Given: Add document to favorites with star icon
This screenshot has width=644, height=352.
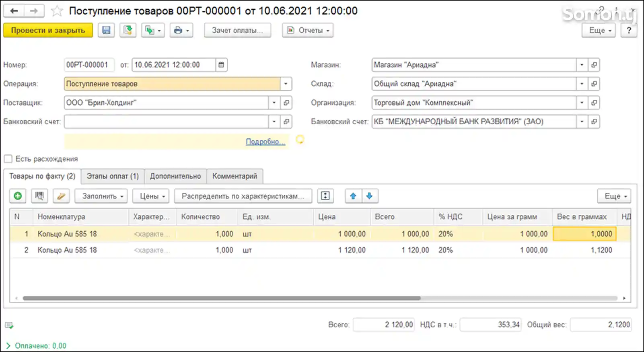Looking at the screenshot, I should [x=57, y=11].
